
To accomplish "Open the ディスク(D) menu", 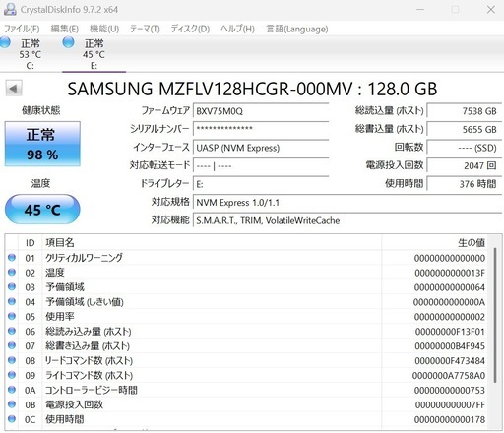I will 190,29.
